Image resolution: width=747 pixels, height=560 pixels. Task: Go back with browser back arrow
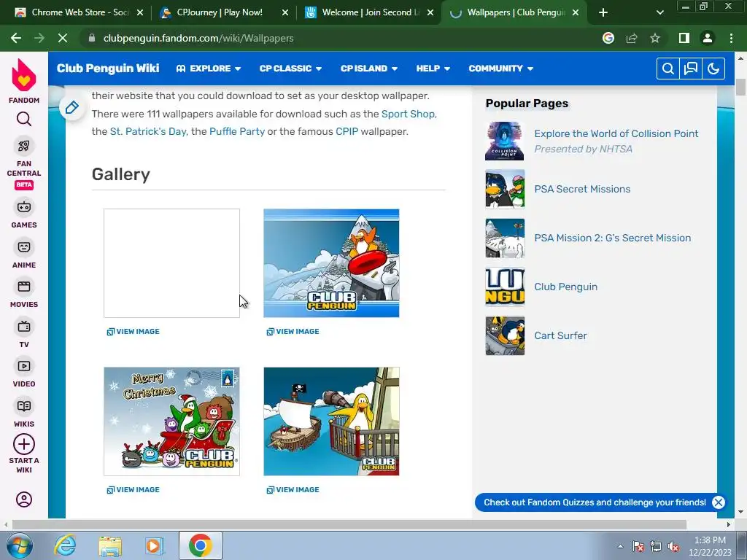coord(16,38)
